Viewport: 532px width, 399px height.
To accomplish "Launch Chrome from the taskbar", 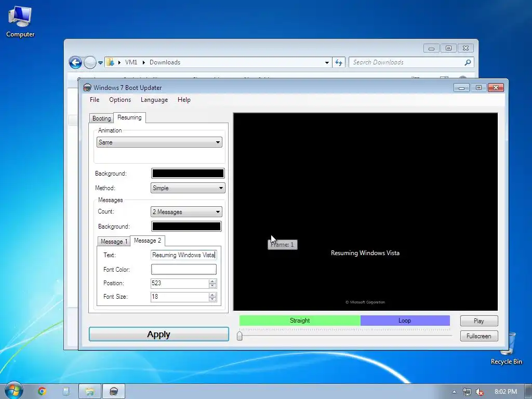I will click(x=42, y=391).
